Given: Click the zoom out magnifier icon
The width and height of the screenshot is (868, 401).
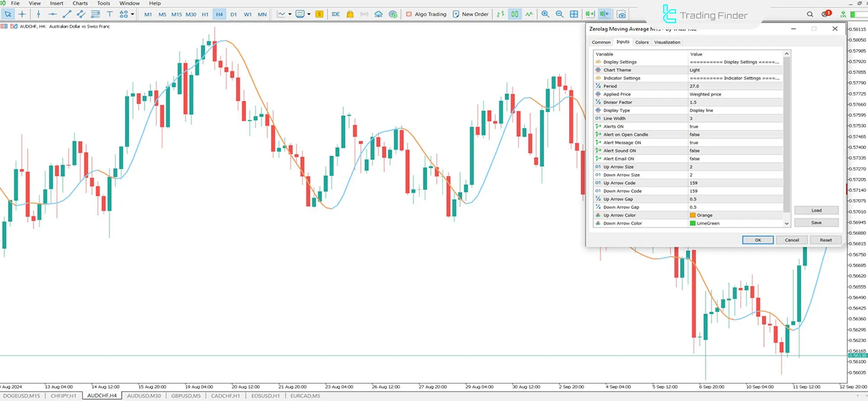Looking at the screenshot, I should [x=560, y=14].
